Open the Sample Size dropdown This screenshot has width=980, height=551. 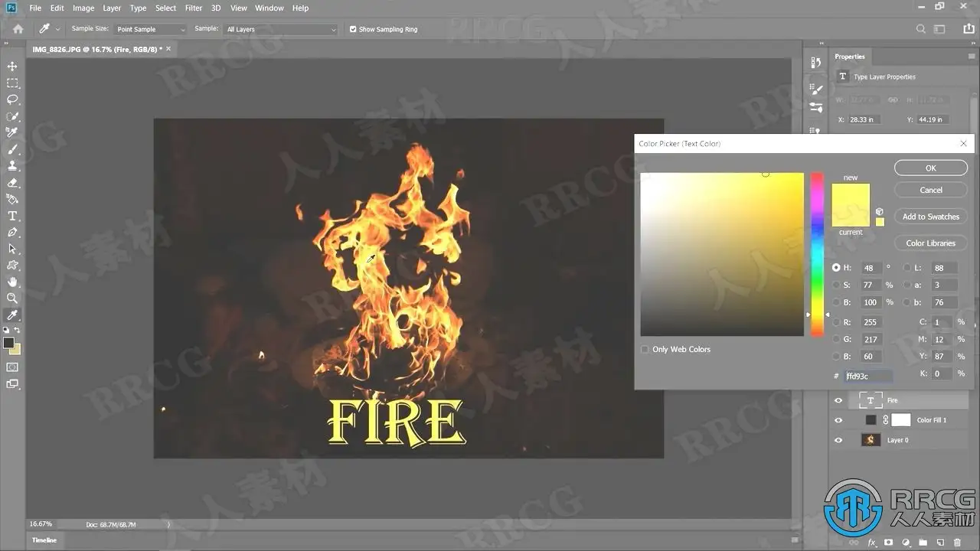[150, 29]
